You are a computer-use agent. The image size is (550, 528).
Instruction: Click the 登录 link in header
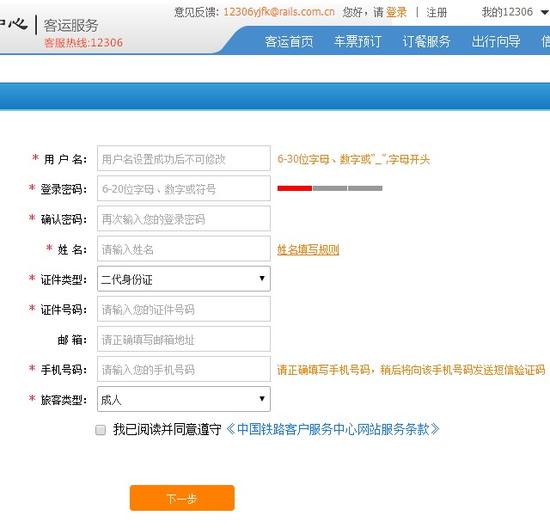click(x=396, y=13)
